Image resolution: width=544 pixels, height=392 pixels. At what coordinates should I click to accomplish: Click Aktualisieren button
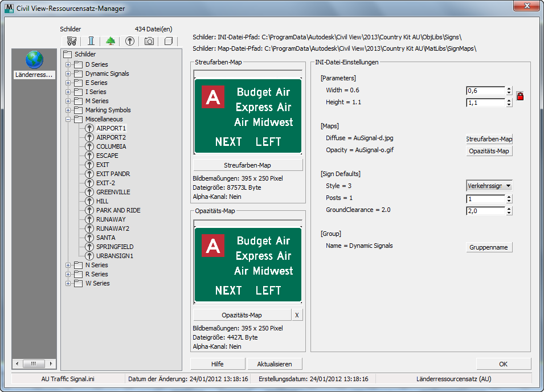click(275, 364)
